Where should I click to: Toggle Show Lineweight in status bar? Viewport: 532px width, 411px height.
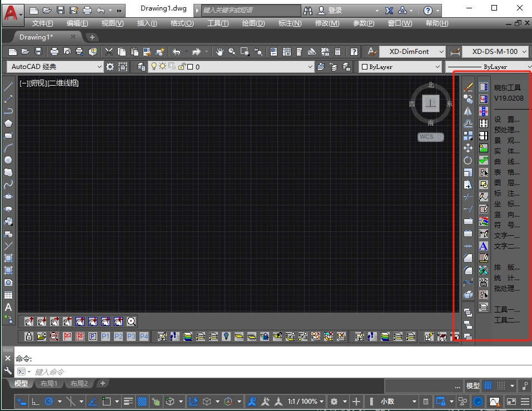pos(128,402)
